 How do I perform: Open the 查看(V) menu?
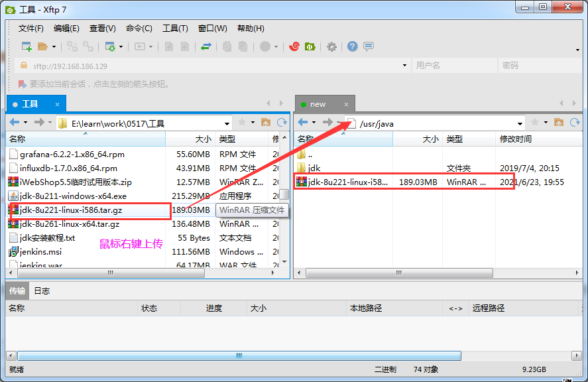(x=102, y=29)
